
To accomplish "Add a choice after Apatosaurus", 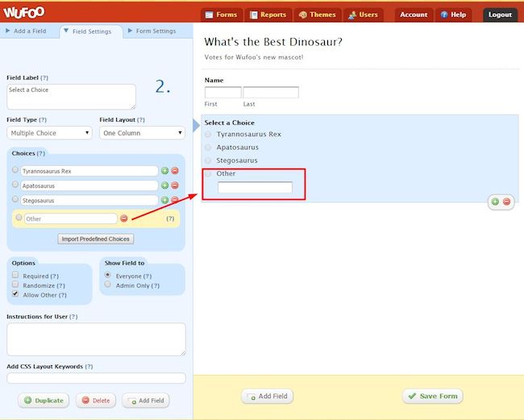I will [164, 185].
